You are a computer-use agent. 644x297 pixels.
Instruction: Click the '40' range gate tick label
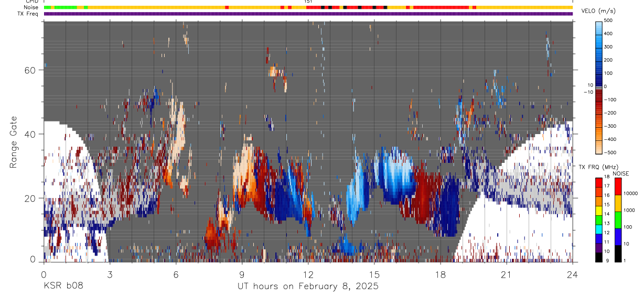coord(31,134)
